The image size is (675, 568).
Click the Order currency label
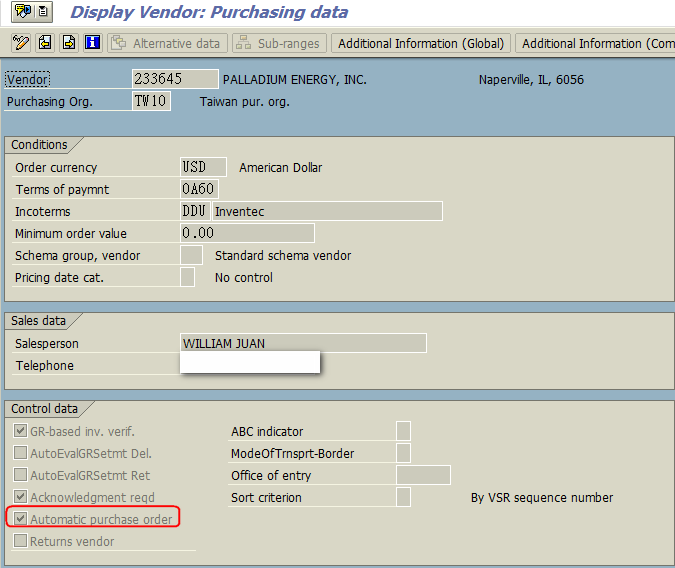56,168
